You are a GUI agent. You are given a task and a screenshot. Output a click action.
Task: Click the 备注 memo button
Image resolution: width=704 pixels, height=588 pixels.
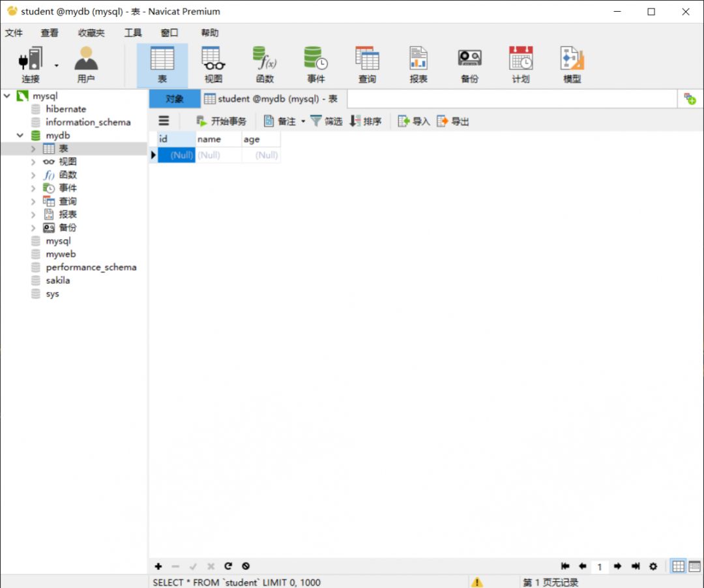(x=280, y=121)
